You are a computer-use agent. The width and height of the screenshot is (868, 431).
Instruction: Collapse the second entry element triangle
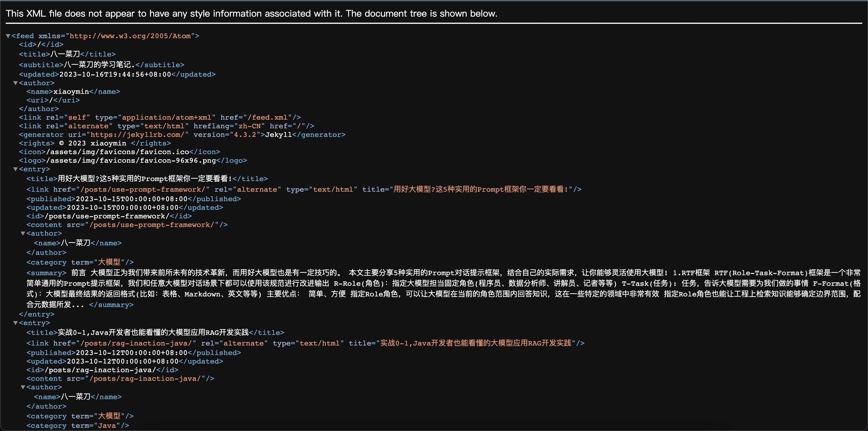[15, 323]
